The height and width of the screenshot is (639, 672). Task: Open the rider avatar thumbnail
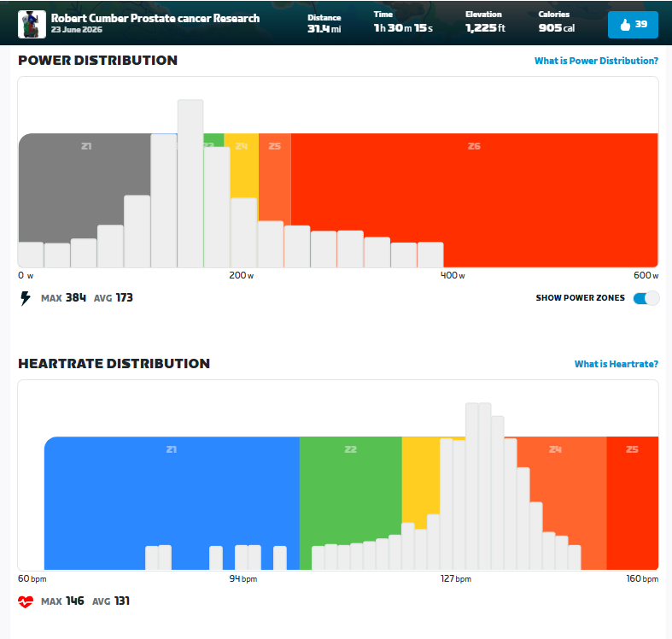tap(32, 25)
